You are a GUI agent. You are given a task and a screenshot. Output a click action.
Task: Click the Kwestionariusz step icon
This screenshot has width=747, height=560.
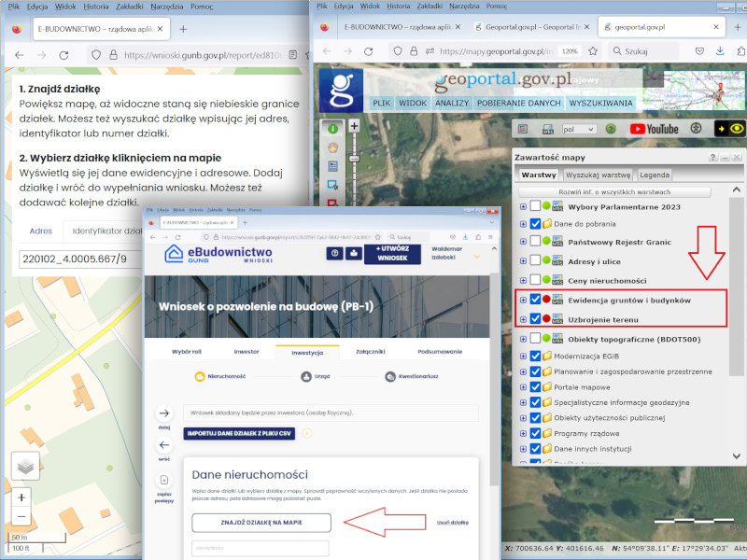tap(390, 377)
